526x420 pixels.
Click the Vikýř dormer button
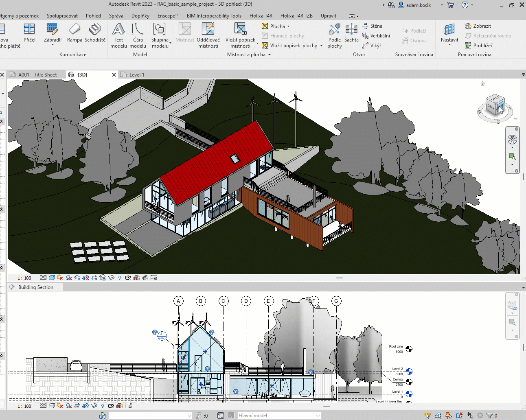(371, 46)
